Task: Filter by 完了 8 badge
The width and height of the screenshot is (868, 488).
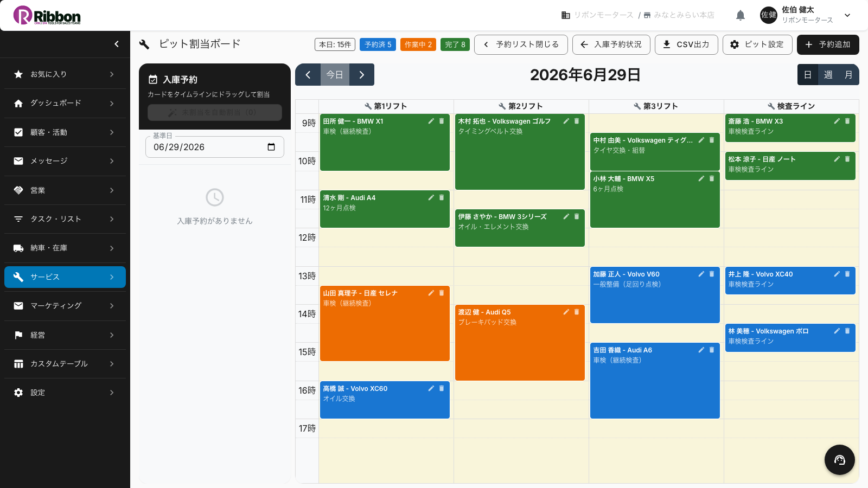Action: 455,44
